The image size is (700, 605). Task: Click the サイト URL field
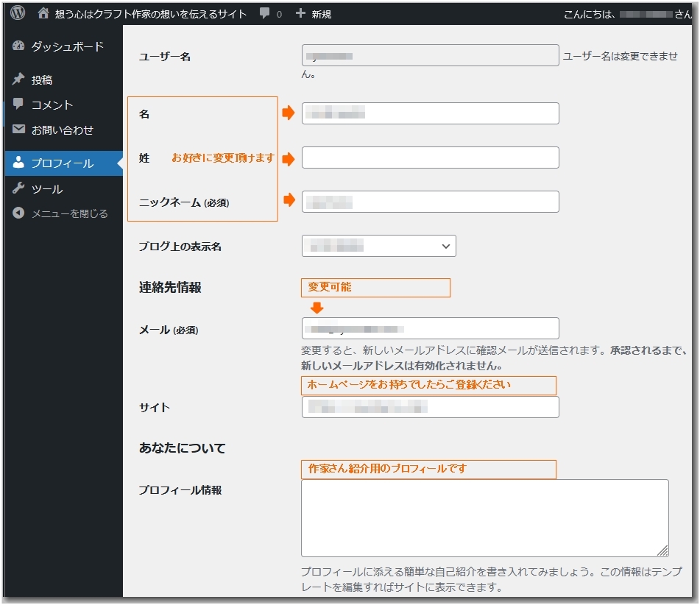(x=430, y=407)
